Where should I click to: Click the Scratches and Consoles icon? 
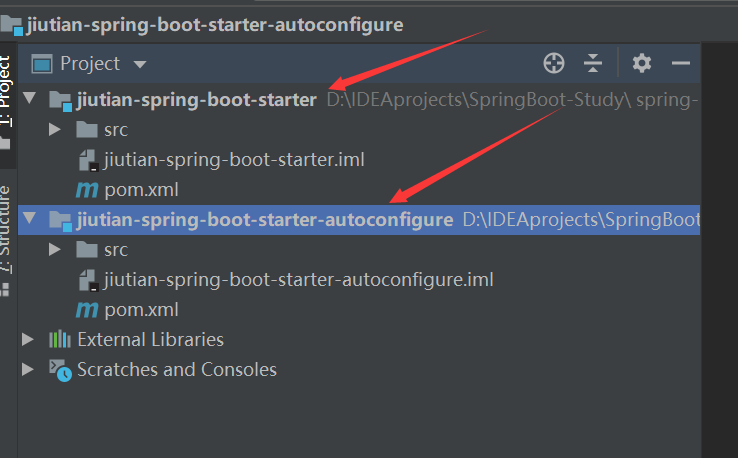point(60,370)
